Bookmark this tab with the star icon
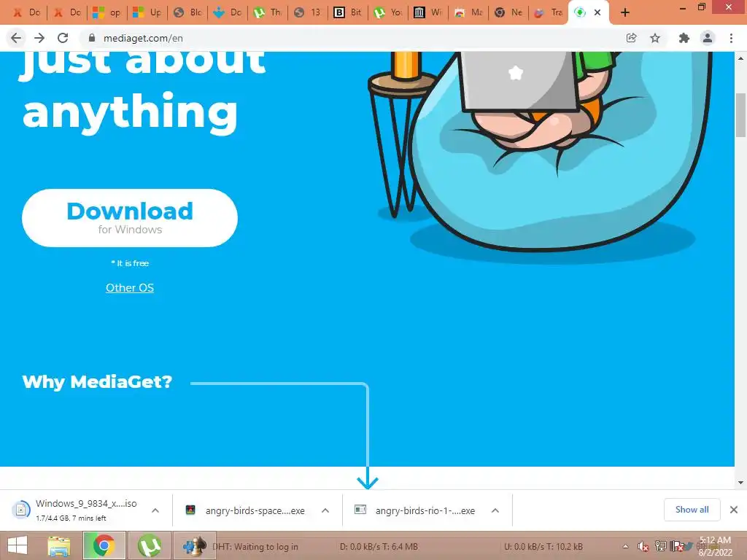 pos(655,38)
